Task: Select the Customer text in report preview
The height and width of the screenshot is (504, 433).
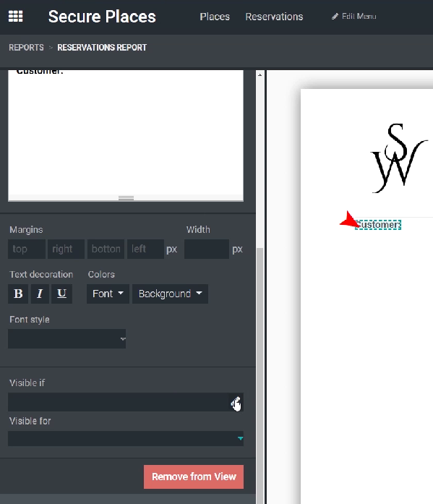Action: click(378, 224)
